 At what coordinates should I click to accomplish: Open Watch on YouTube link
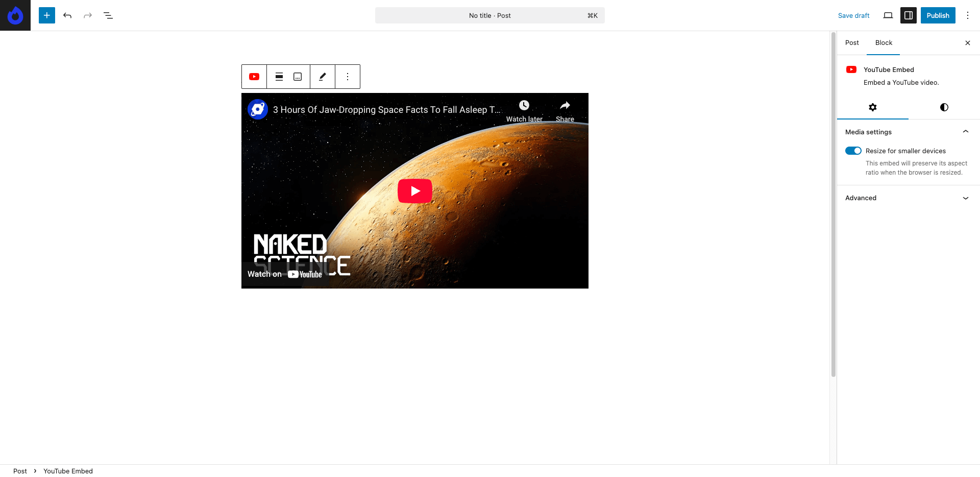tap(285, 274)
